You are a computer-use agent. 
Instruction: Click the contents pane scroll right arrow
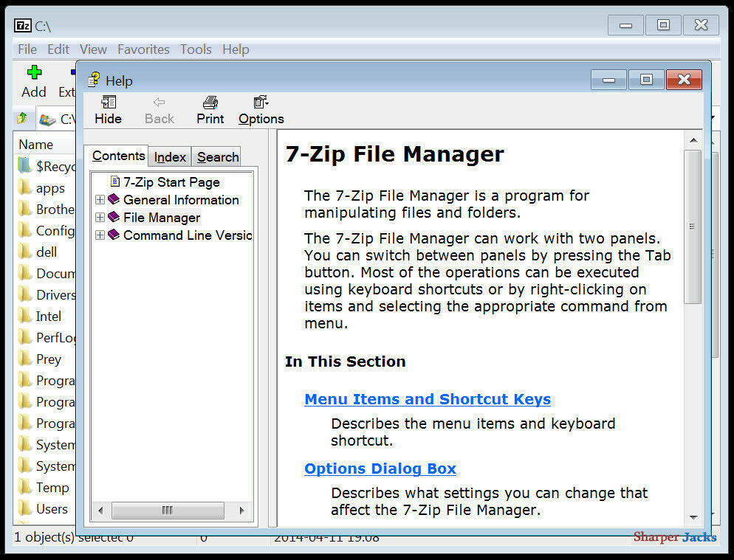(x=241, y=511)
